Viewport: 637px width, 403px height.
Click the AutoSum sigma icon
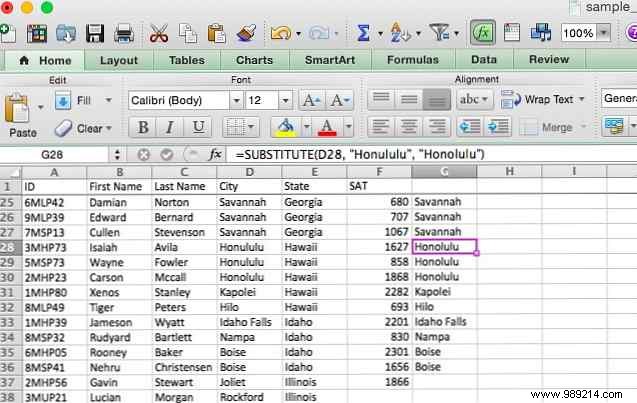(364, 32)
